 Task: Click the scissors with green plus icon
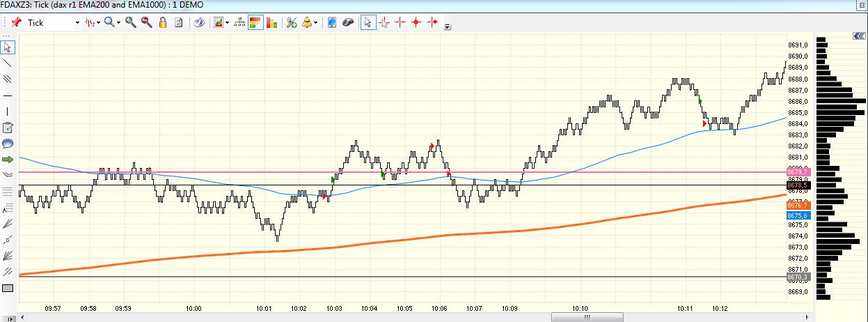click(x=292, y=22)
